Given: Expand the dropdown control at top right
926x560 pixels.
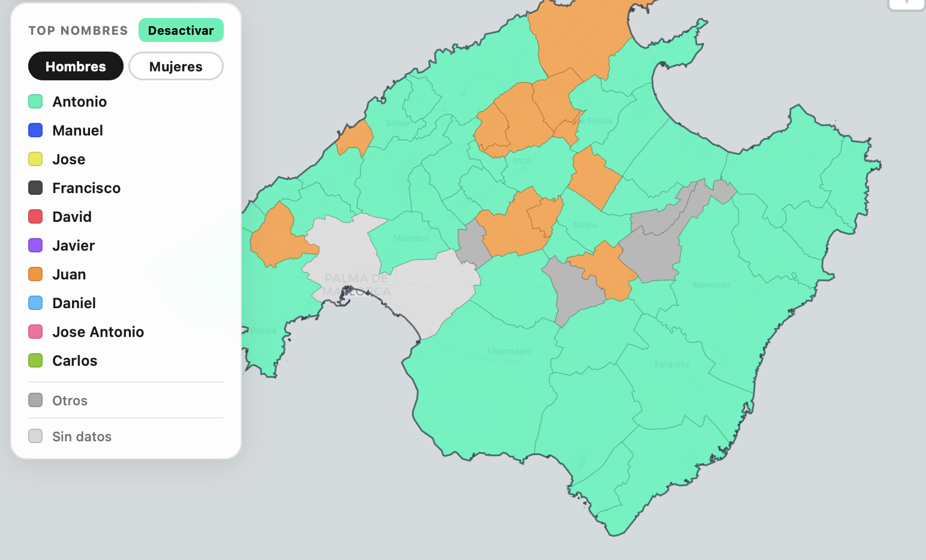Looking at the screenshot, I should 906,3.
